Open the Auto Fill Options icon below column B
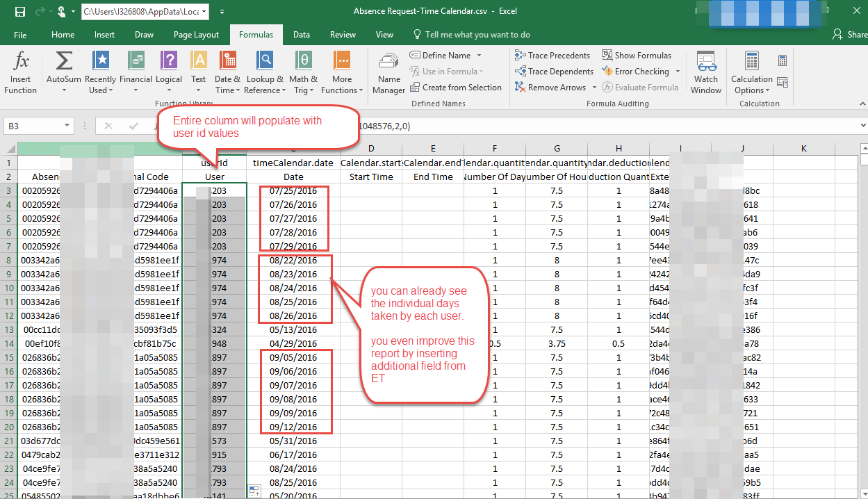868x499 pixels. click(254, 491)
